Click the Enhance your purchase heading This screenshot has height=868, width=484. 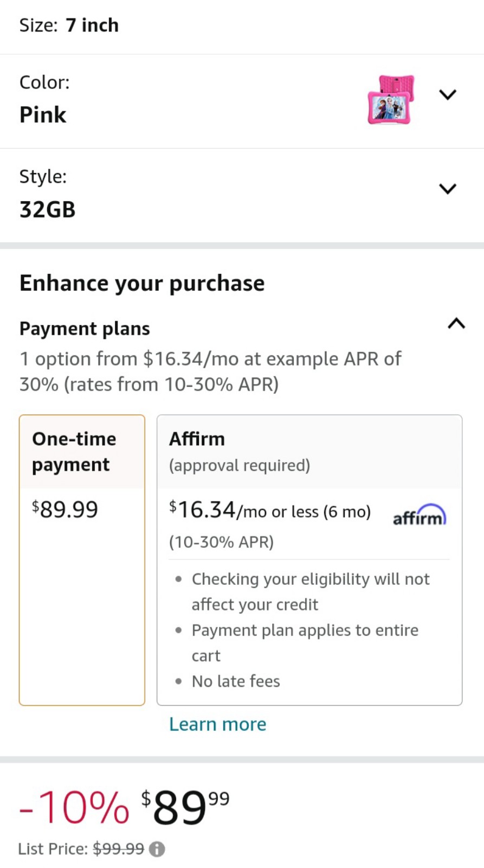click(x=142, y=283)
